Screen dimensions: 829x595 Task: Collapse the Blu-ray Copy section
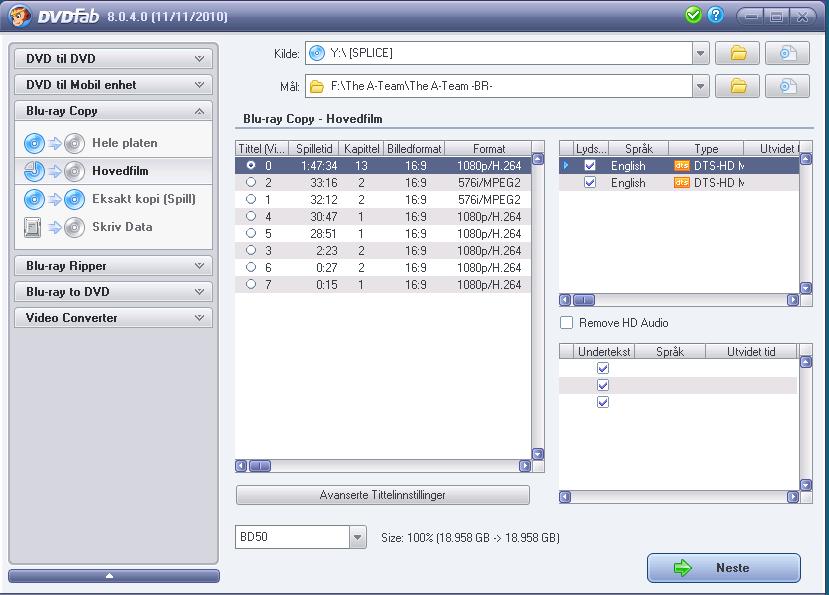[113, 111]
